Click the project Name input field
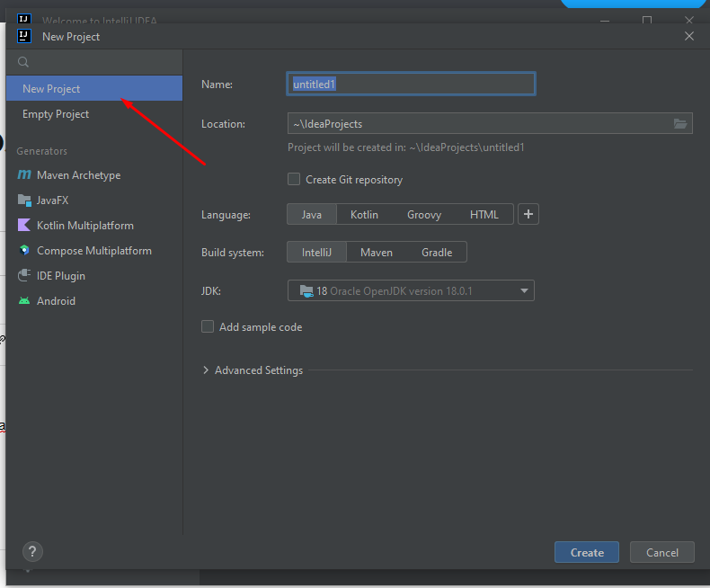The height and width of the screenshot is (588, 710). [x=411, y=84]
